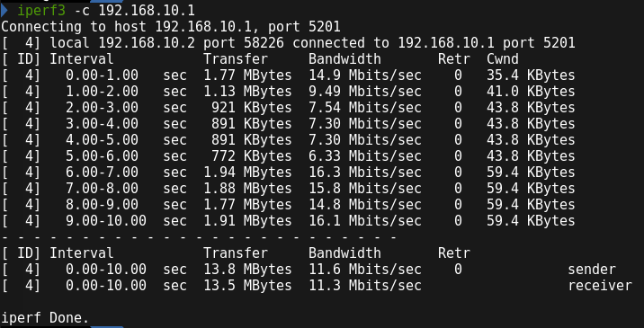Screen dimensions: 644x328
Task: Click the receiver label in summary
Action: tap(600, 286)
